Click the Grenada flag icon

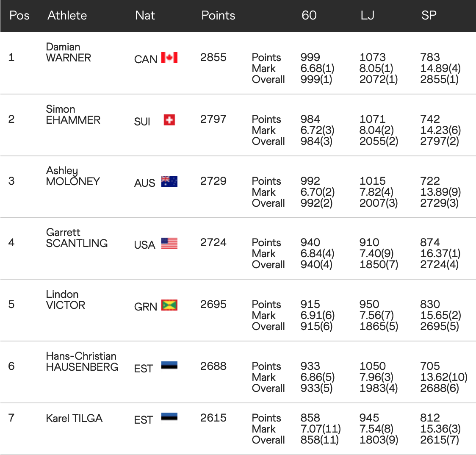(x=169, y=305)
